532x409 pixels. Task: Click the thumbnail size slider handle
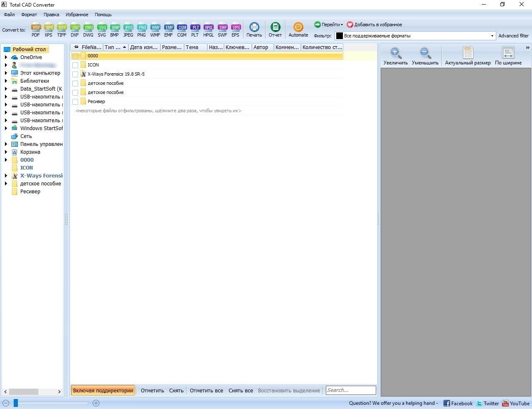(16, 403)
